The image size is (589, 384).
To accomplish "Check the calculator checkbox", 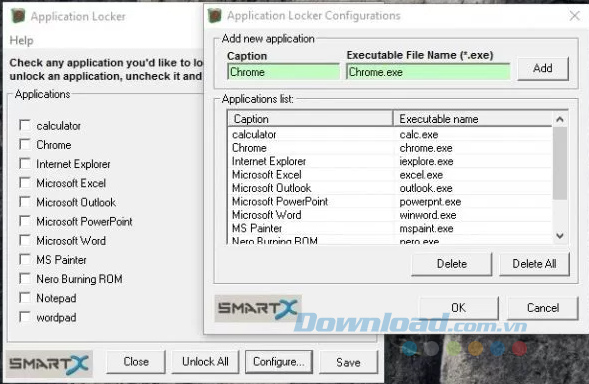I will click(25, 125).
